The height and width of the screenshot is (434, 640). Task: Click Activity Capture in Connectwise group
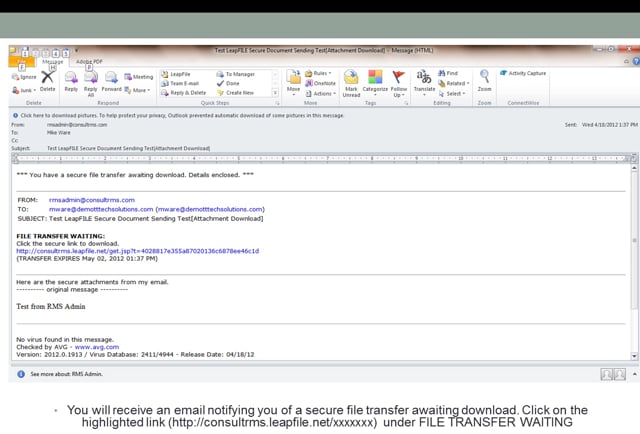click(523, 73)
